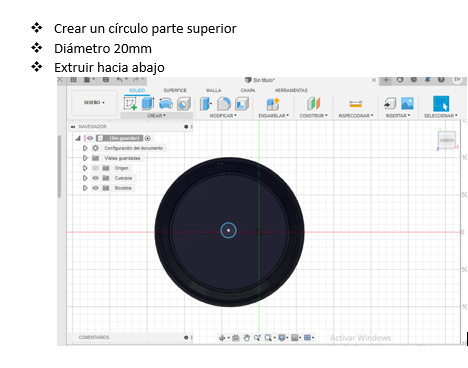The image size is (468, 368).
Task: Open the EM user profile
Action: point(457,79)
